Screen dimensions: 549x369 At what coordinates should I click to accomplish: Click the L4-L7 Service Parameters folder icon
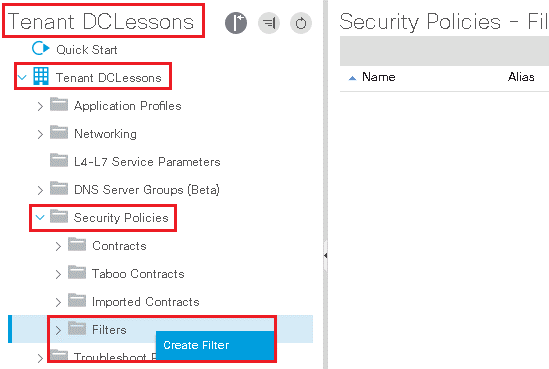[x=59, y=160]
